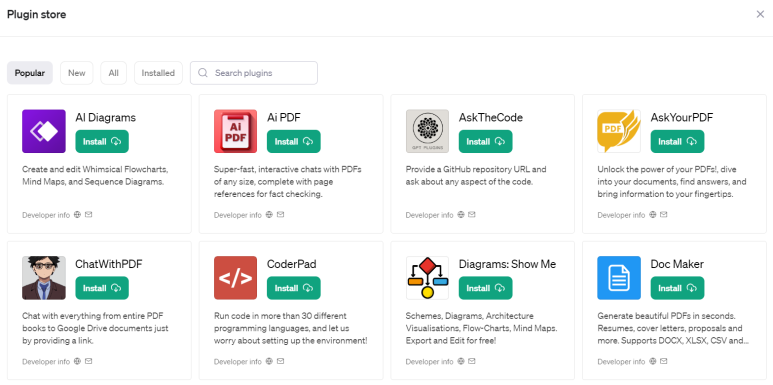Open ChatWithPDF developer website globe icon
This screenshot has height=385, width=773.
[x=77, y=361]
